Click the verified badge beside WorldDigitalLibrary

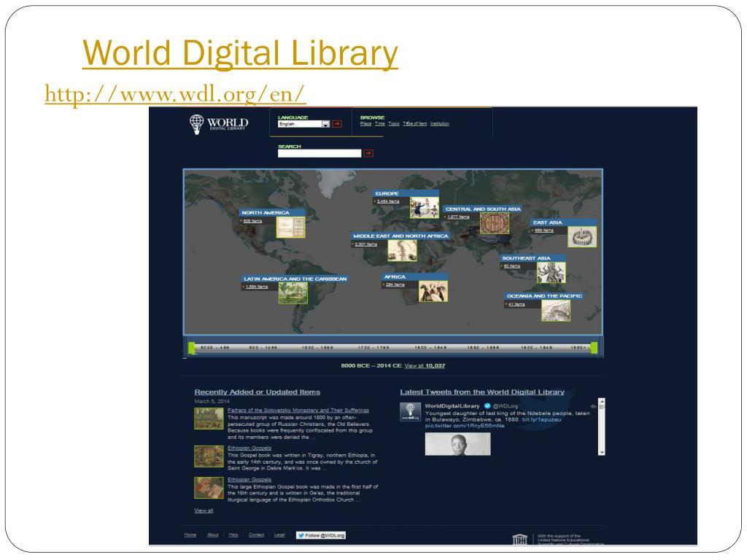coord(487,405)
